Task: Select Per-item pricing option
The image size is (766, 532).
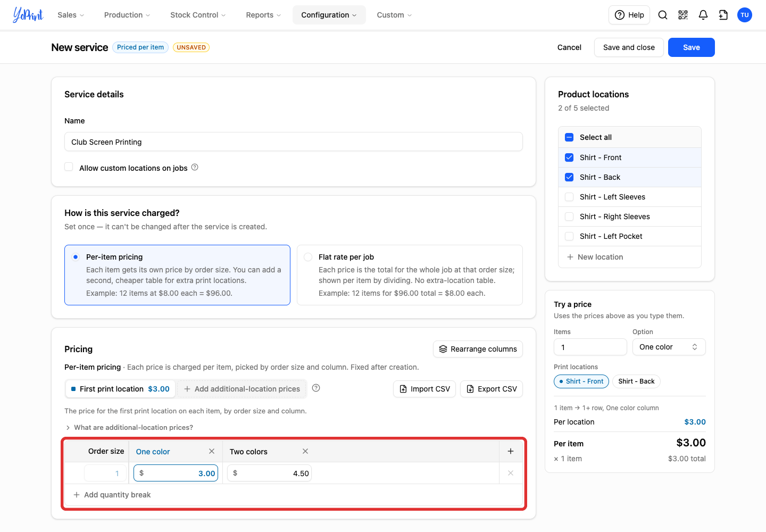Action: (x=177, y=275)
